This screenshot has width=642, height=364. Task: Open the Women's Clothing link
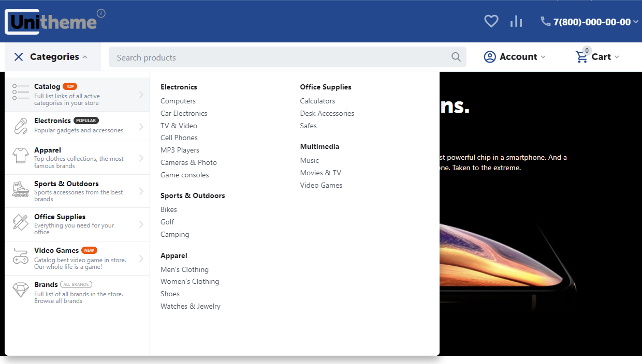190,281
